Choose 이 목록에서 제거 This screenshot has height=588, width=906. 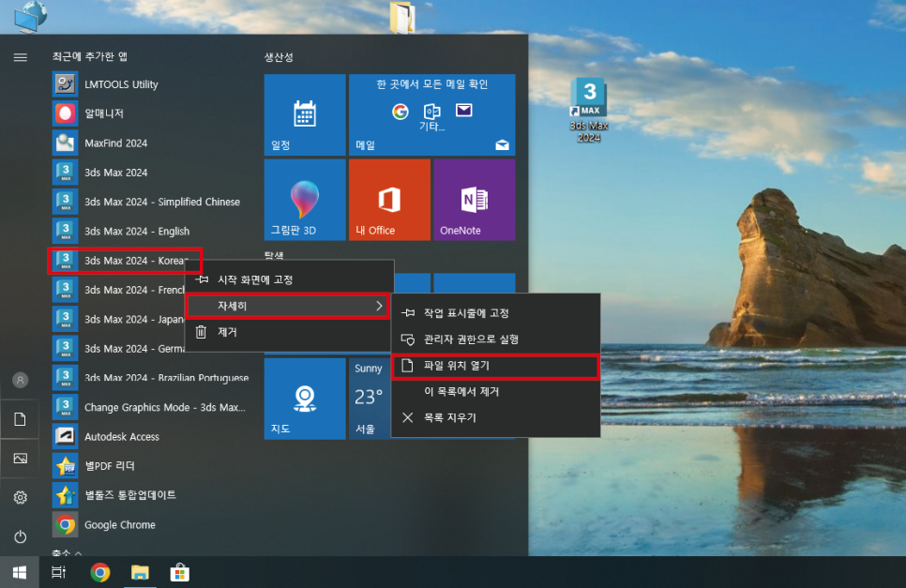496,392
